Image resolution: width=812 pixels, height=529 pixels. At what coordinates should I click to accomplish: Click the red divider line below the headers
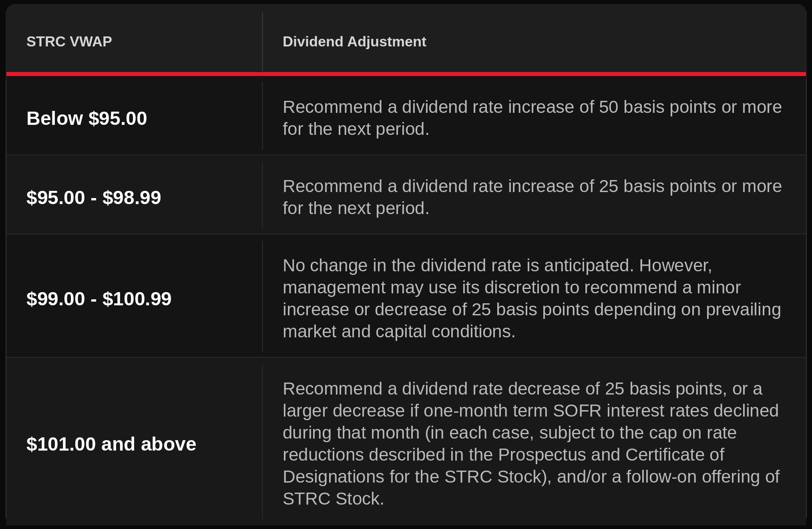tap(406, 74)
